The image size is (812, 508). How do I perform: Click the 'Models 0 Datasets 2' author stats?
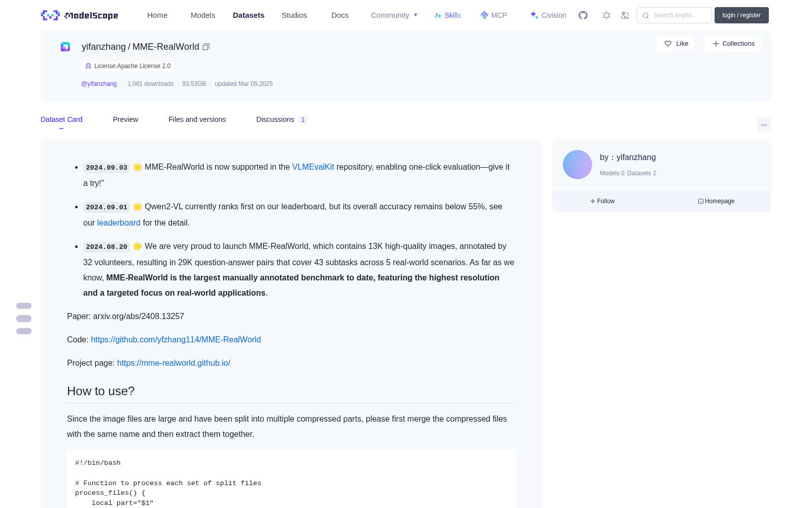(x=628, y=173)
